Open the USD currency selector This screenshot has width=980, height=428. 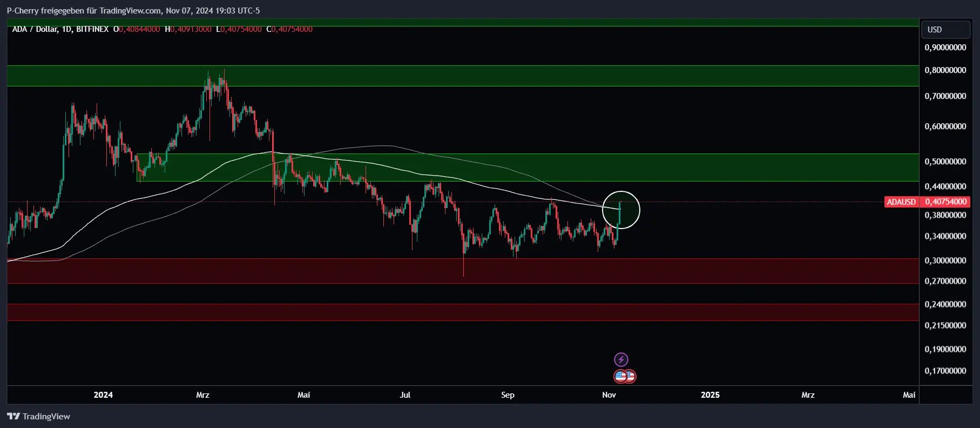tap(945, 30)
